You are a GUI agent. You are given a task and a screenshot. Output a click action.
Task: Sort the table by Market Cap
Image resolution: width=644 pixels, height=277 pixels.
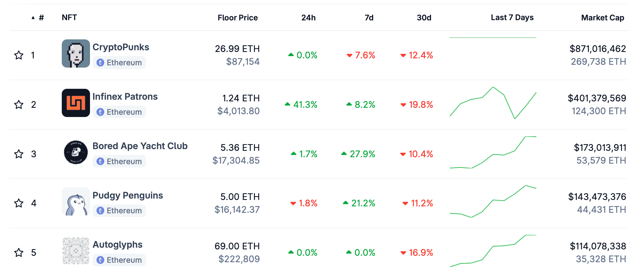(602, 18)
